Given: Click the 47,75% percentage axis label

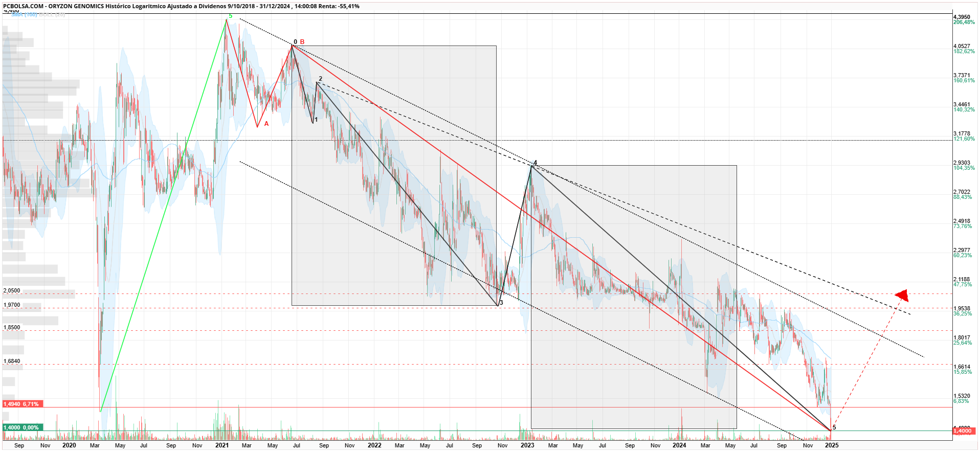Looking at the screenshot, I should point(963,284).
